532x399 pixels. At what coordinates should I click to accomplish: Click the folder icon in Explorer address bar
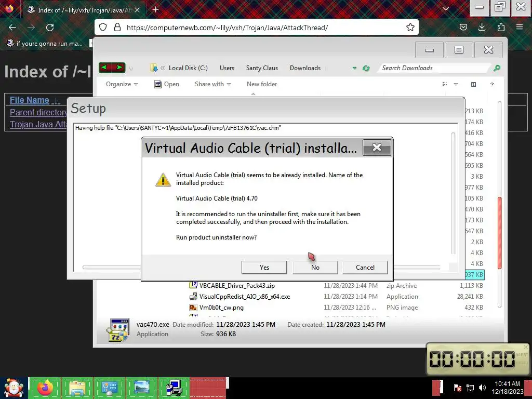click(154, 68)
